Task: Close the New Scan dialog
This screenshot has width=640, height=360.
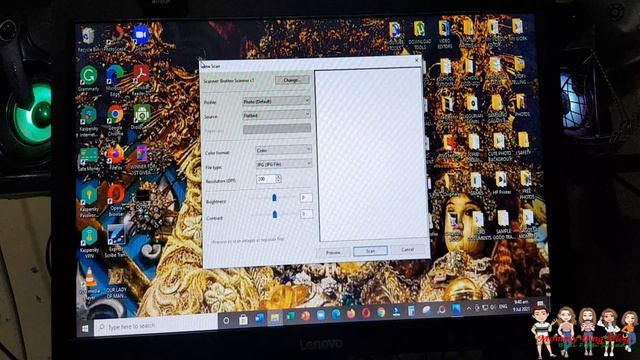Action: click(x=417, y=60)
